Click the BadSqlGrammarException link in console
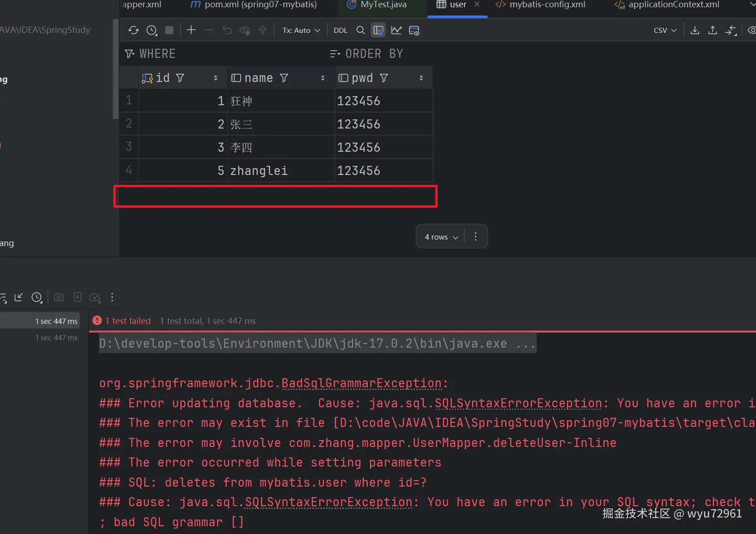The width and height of the screenshot is (756, 534). tap(361, 383)
